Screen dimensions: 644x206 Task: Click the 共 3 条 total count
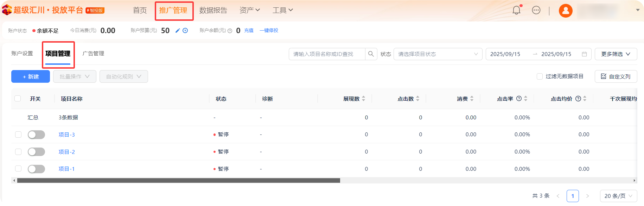click(x=541, y=196)
